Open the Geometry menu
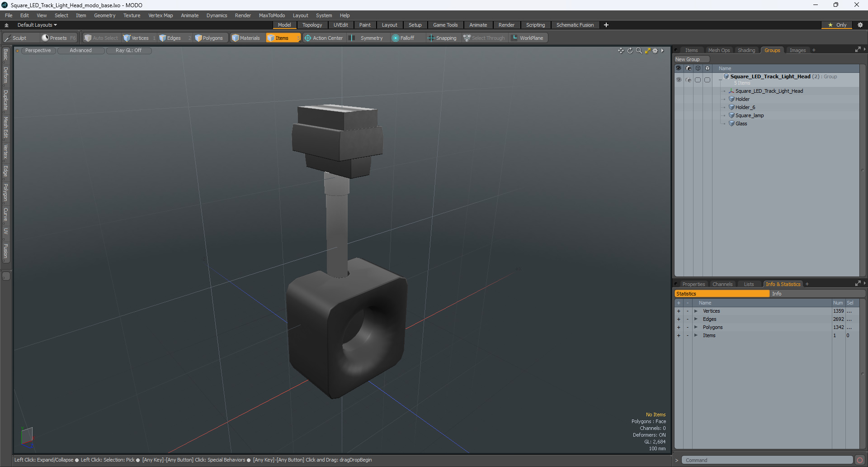868x467 pixels. point(104,15)
